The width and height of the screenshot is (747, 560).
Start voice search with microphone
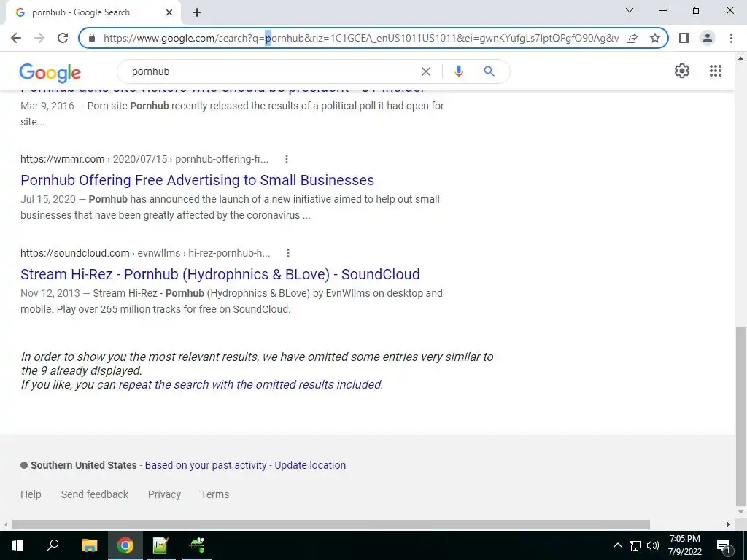pos(459,71)
